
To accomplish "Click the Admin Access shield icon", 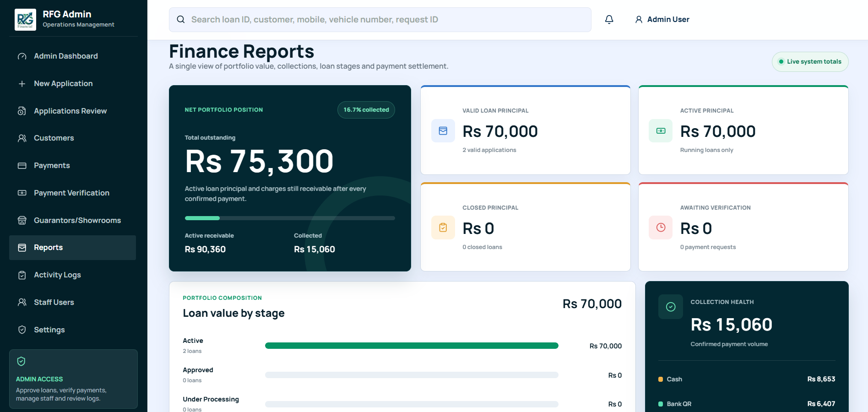I will 21,362.
